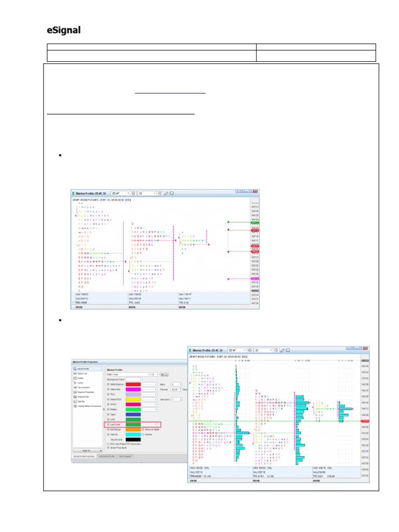Click pencil drawing icon in upper Market Profile toolbar
The image size is (399, 532).
coord(166,193)
